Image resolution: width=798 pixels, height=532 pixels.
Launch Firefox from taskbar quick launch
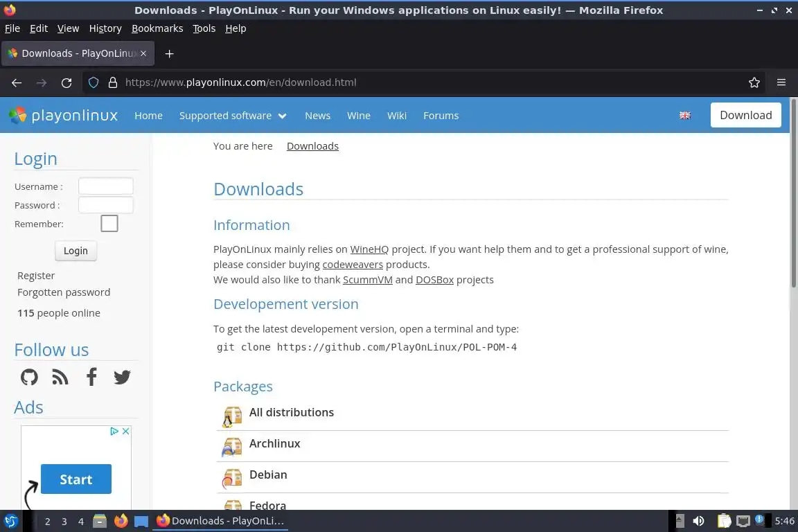tap(121, 521)
